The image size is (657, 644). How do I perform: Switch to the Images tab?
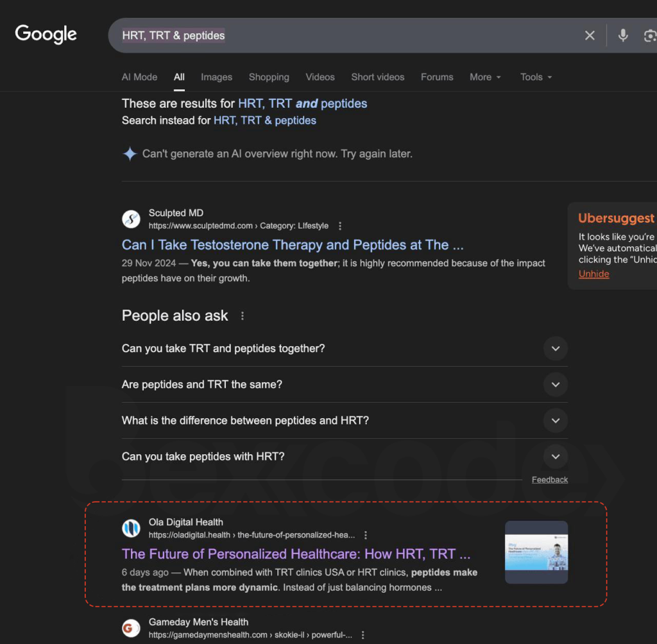216,77
